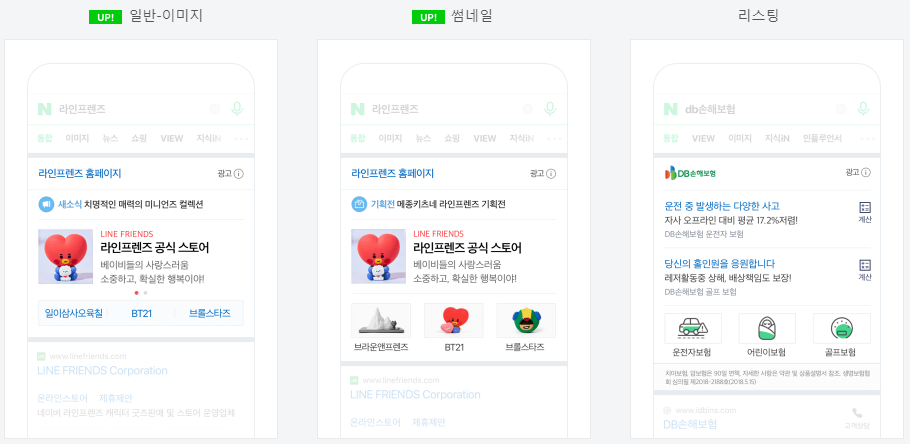The image size is (910, 444).
Task: Click 온라인스토어 link in the 일반-이미지 mockup
Action: coord(63,398)
